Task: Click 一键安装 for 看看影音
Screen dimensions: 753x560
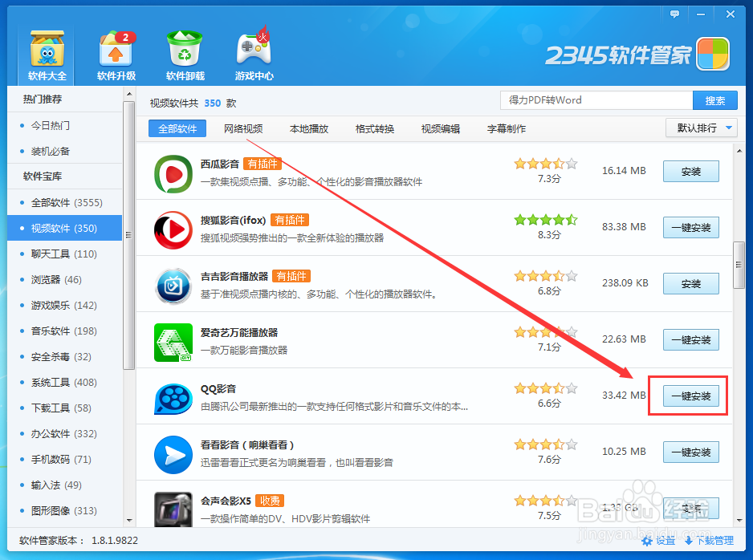Action: pyautogui.click(x=691, y=452)
